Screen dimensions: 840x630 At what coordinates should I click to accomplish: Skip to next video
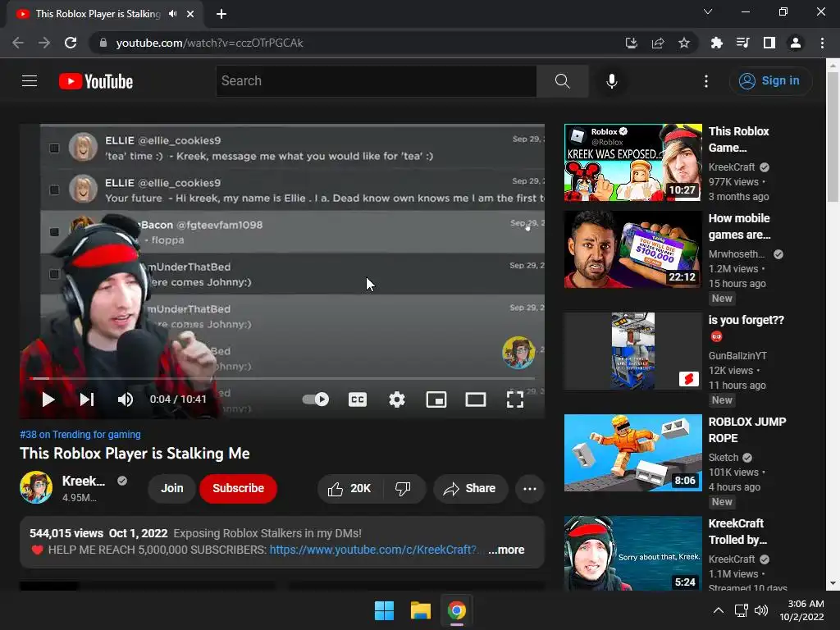pos(87,399)
